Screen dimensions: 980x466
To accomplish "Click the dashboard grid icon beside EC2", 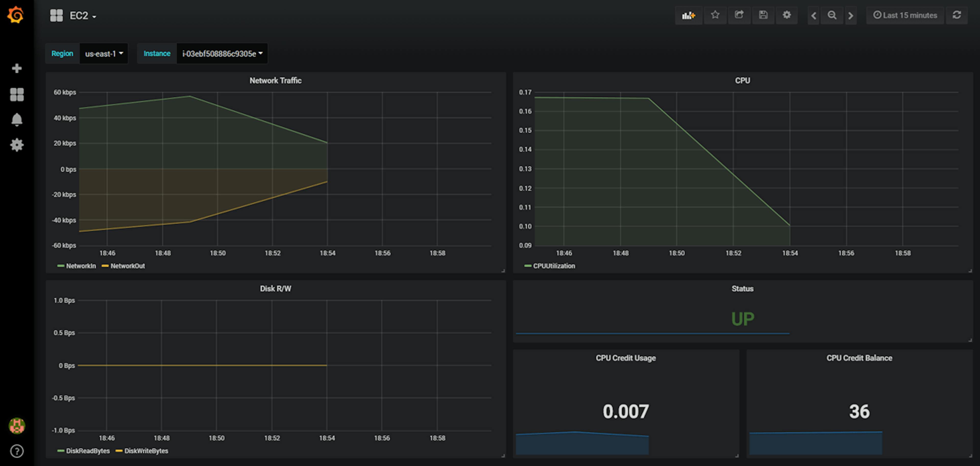I will tap(57, 16).
